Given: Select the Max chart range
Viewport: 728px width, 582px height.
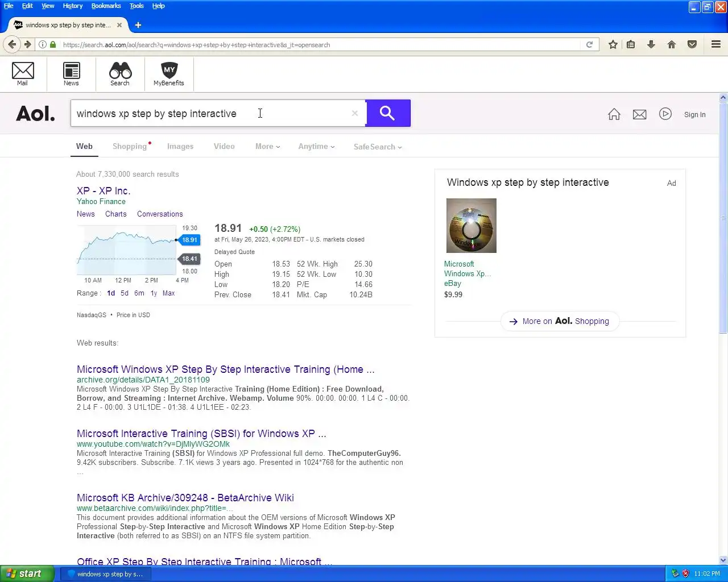Looking at the screenshot, I should (x=169, y=293).
